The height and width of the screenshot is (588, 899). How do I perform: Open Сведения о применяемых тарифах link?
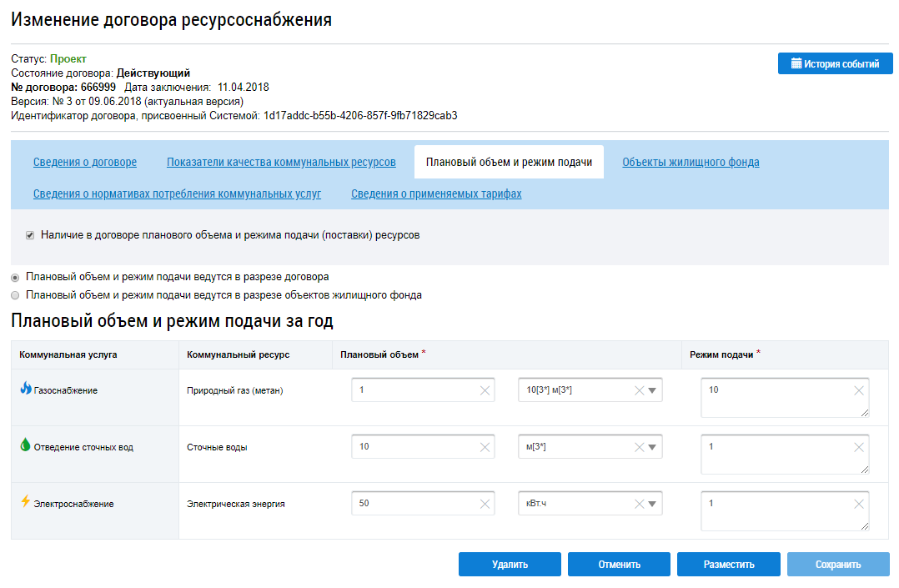tap(436, 194)
